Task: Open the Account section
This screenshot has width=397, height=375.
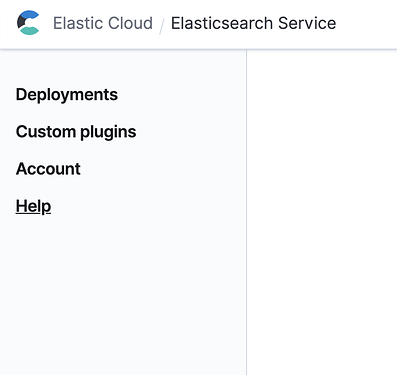Action: click(x=48, y=169)
